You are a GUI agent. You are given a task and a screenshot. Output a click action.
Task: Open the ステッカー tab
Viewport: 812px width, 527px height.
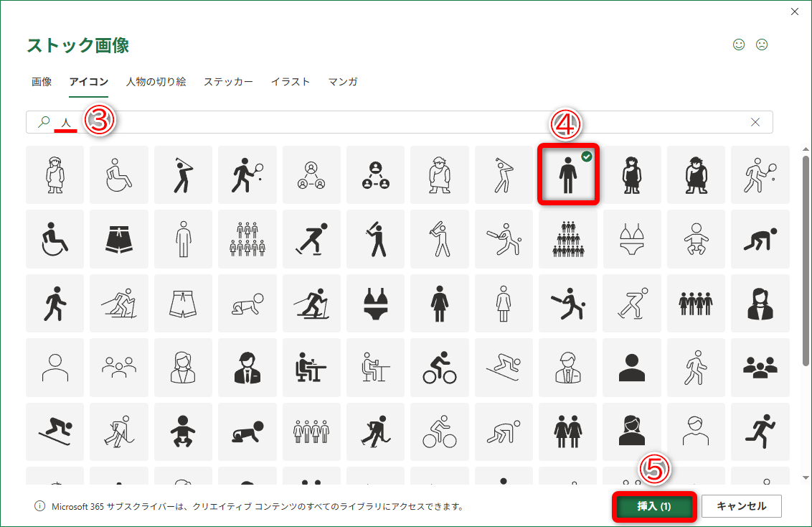pyautogui.click(x=228, y=82)
